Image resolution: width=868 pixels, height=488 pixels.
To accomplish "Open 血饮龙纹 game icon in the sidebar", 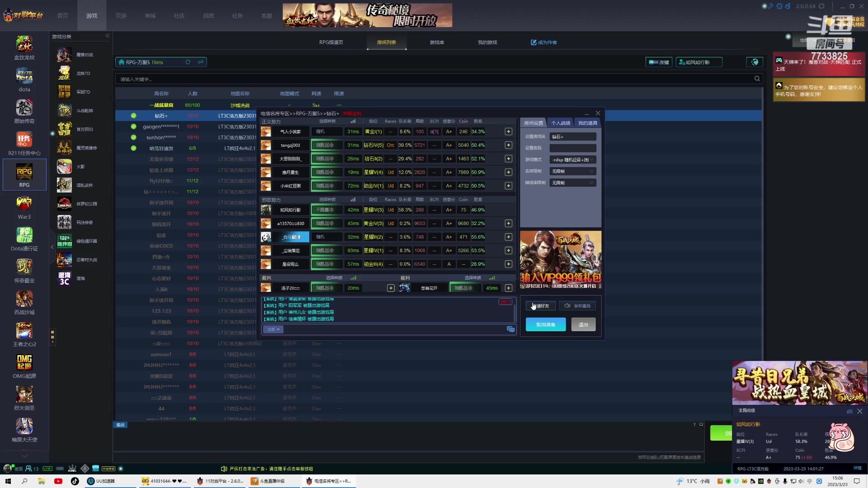I will click(24, 48).
